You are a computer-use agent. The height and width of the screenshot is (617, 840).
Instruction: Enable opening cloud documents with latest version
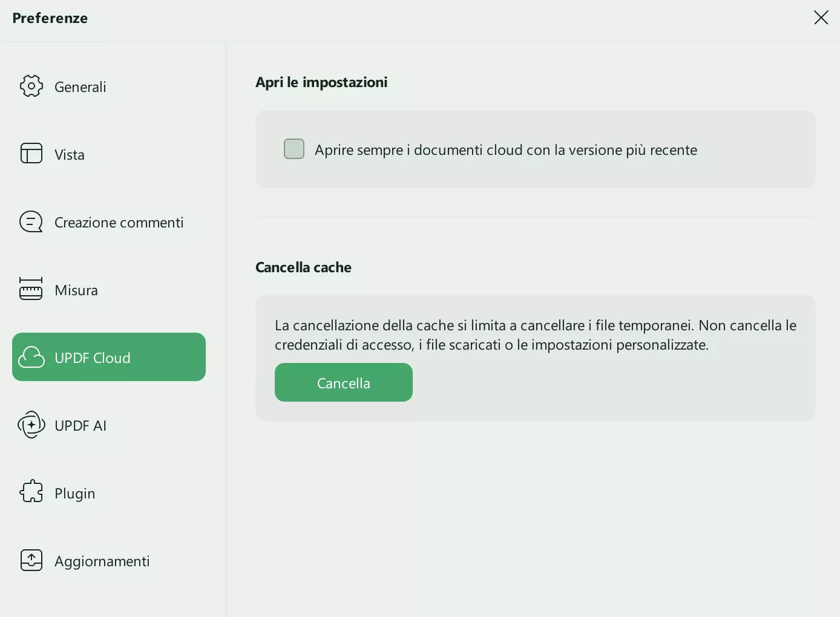[294, 149]
